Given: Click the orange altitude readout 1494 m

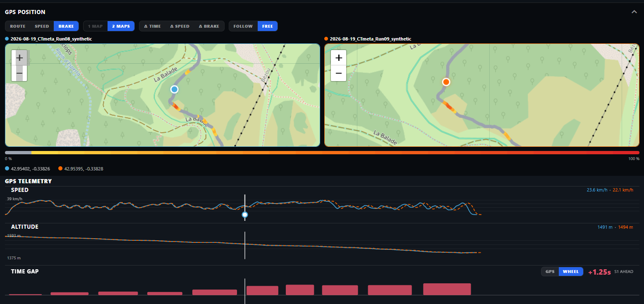Looking at the screenshot, I should point(625,227).
